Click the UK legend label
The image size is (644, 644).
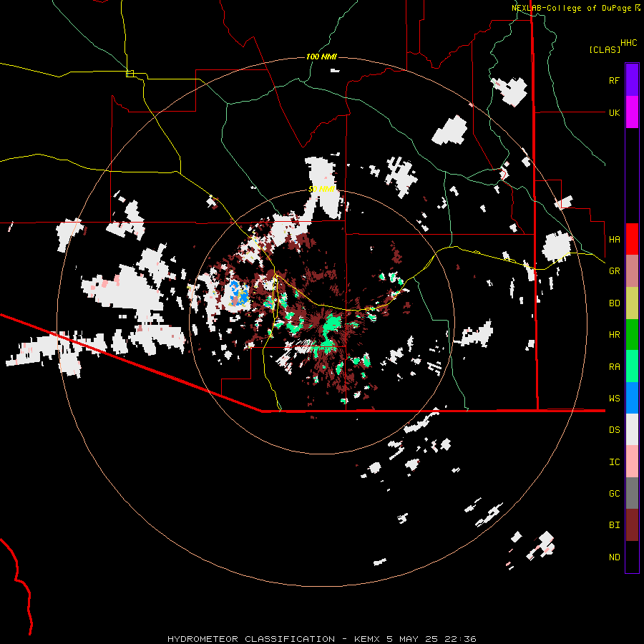[x=614, y=112]
